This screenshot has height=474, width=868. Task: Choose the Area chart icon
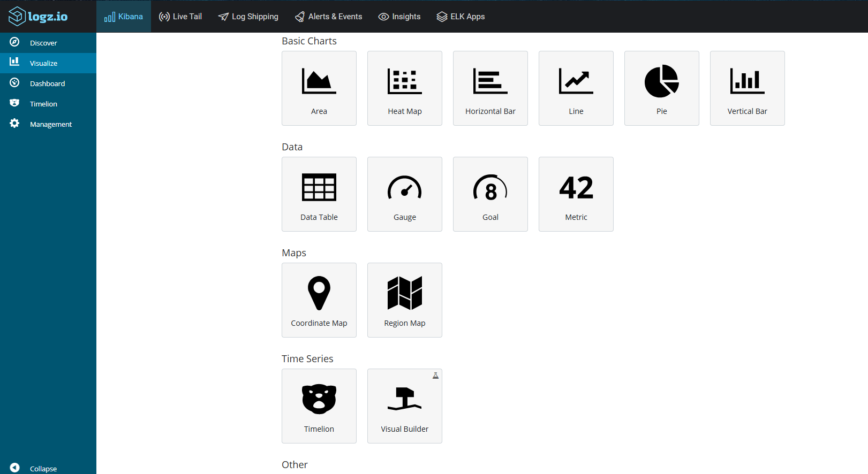pyautogui.click(x=319, y=81)
